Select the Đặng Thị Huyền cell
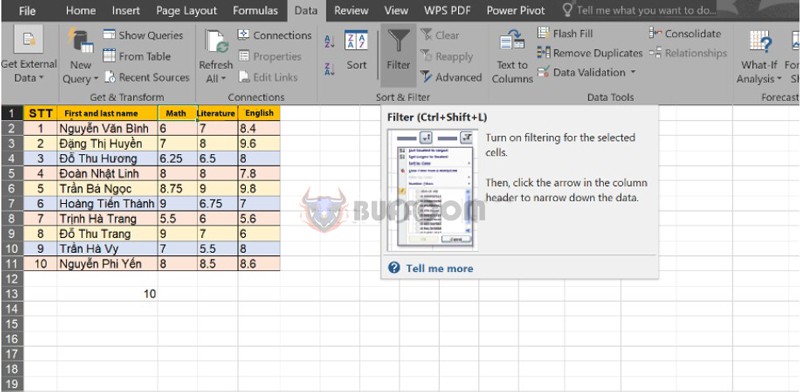 (107, 143)
